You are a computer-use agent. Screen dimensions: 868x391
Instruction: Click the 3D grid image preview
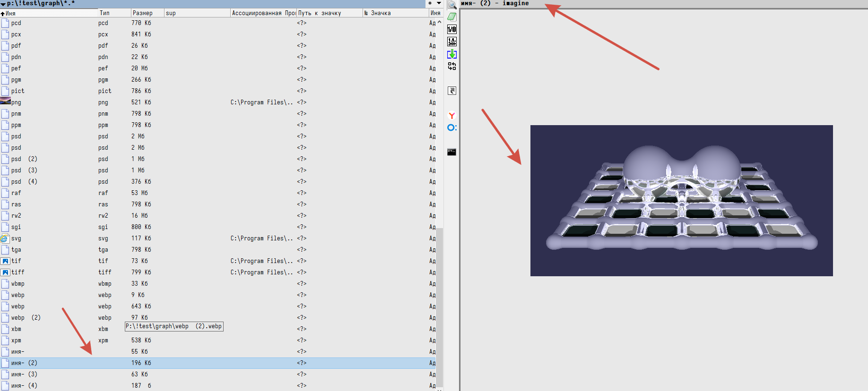click(681, 201)
